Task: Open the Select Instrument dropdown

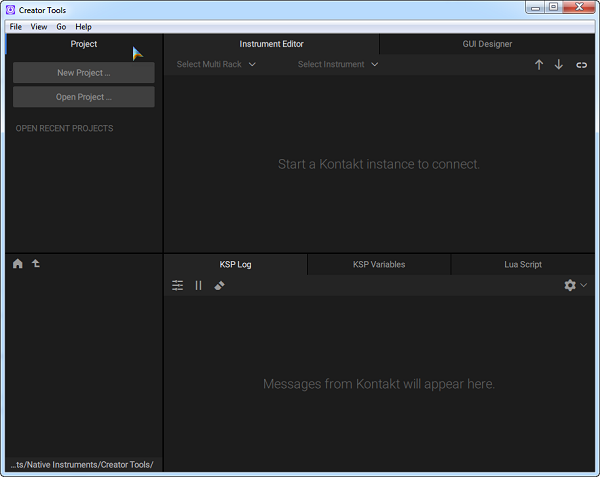Action: (338, 64)
